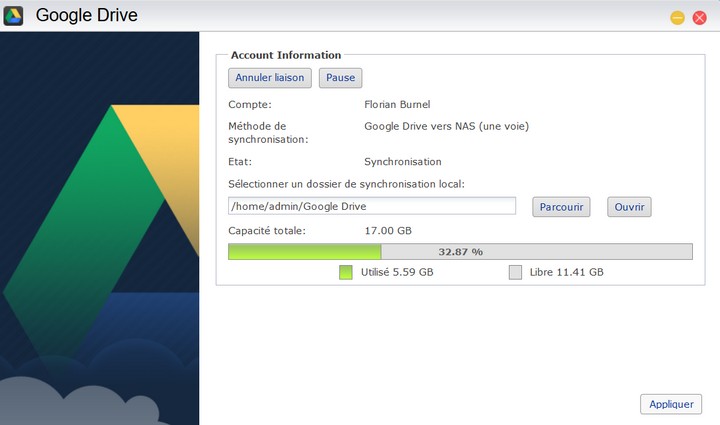Screen dimensions: 720x425
Task: Click the Capacité totale: label
Action: coord(267,231)
